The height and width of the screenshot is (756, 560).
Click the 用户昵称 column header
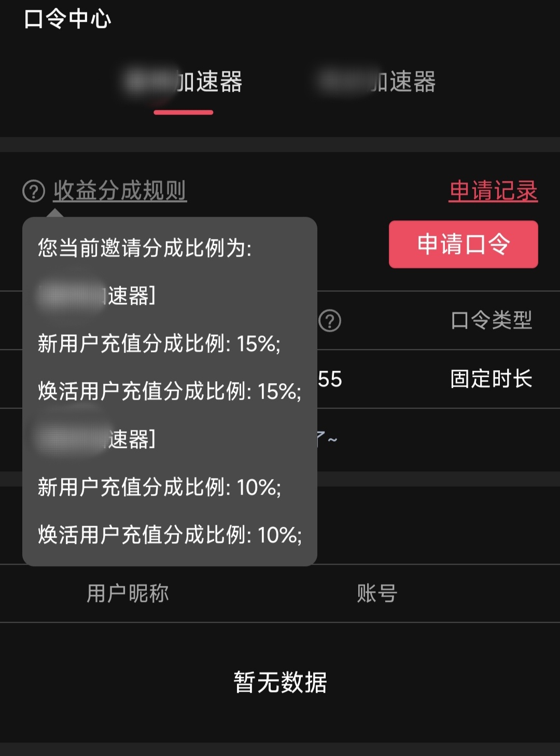pos(128,593)
